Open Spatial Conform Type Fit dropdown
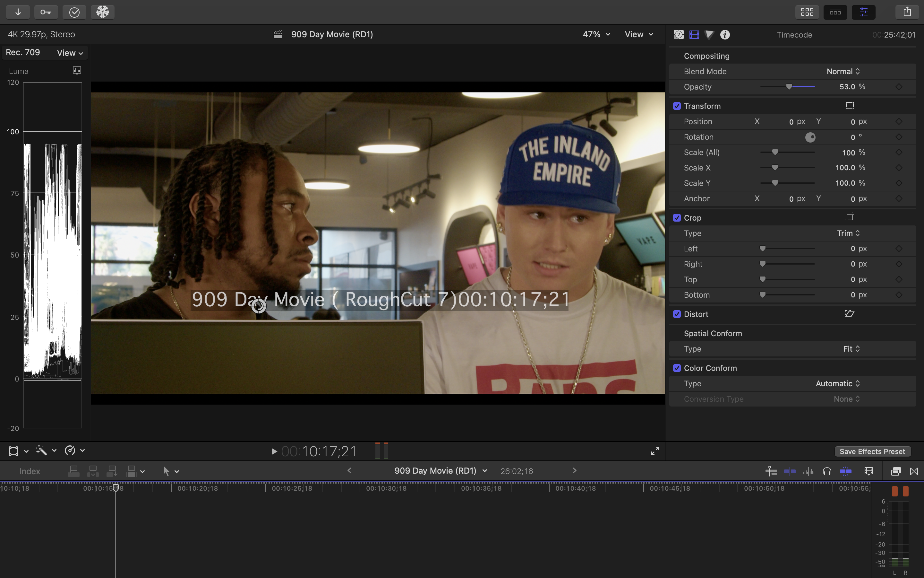The width and height of the screenshot is (924, 578). point(851,349)
